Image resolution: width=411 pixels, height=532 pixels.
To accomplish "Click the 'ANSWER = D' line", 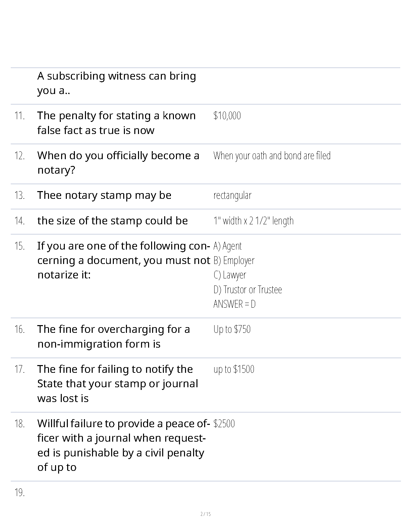I will 234,304.
